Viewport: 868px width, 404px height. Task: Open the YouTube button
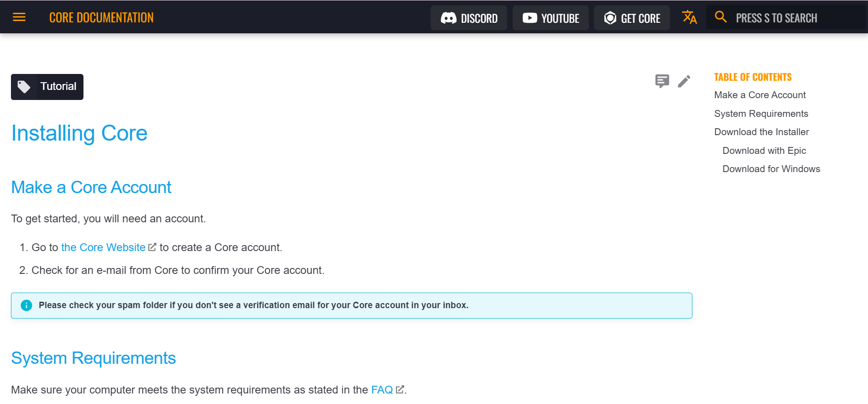[551, 18]
